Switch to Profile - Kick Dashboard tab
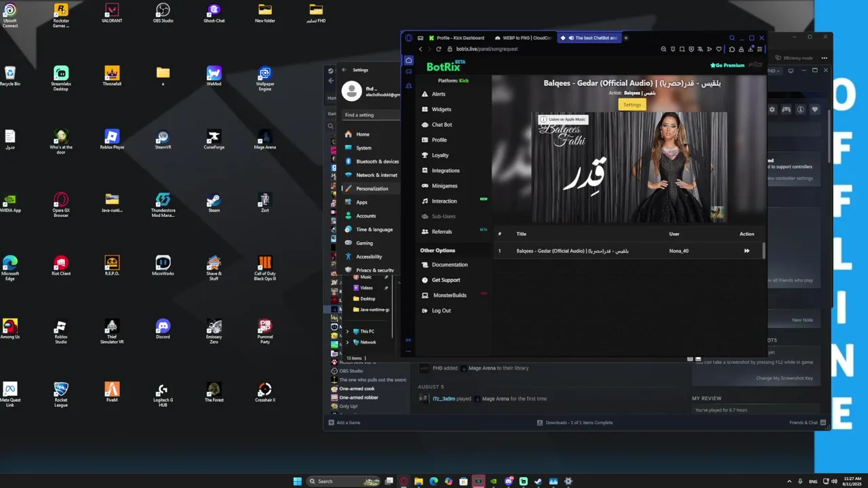The width and height of the screenshot is (868, 488). coord(456,38)
